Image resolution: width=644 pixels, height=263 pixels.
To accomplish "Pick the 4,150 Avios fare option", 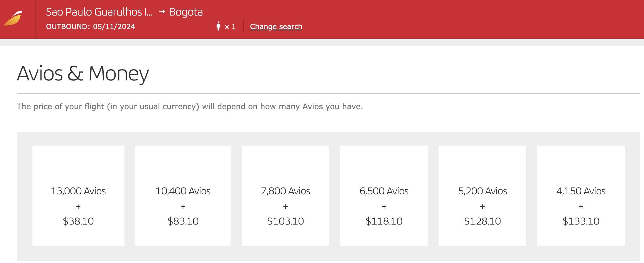I will (581, 196).
